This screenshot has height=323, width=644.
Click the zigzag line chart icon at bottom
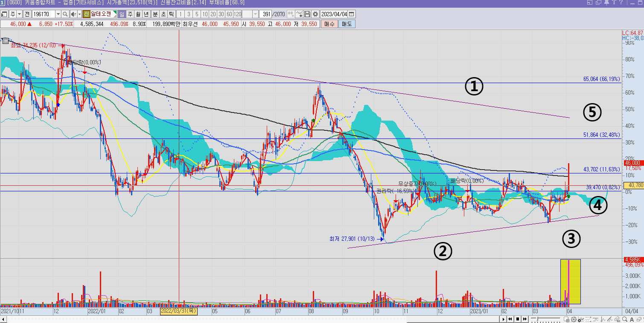(603, 319)
